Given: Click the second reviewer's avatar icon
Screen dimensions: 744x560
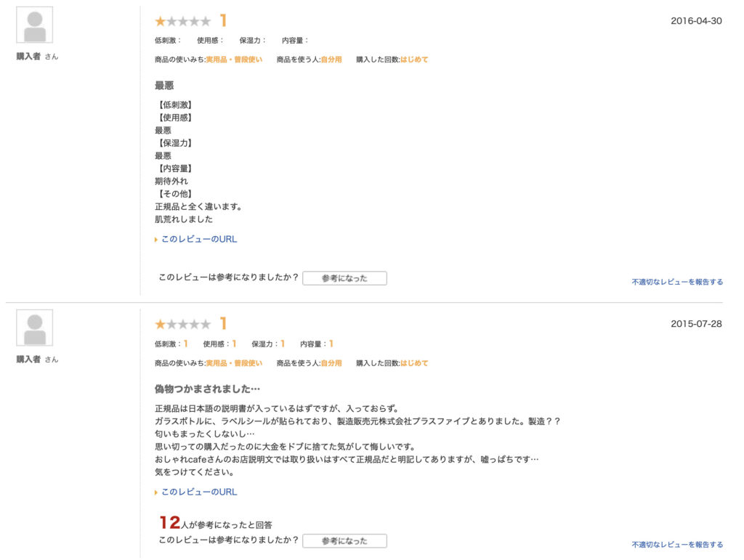Looking at the screenshot, I should [x=35, y=328].
